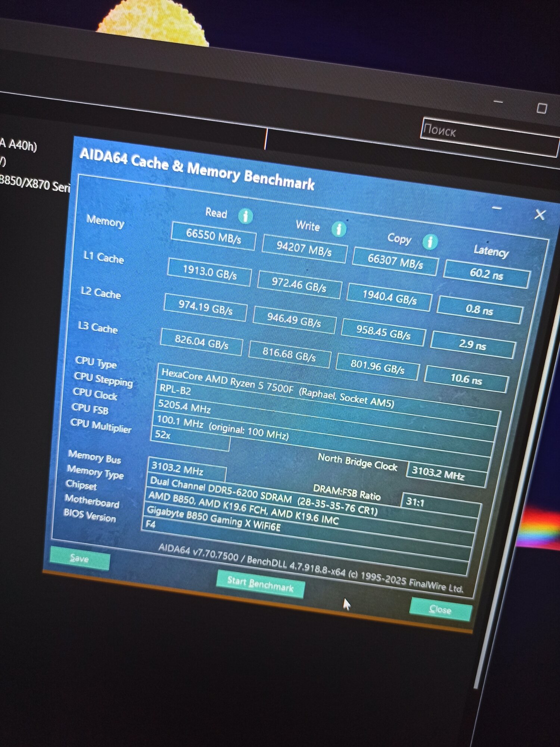Click the Memory row label
Image resolution: width=560 pixels, height=747 pixels.
point(105,221)
